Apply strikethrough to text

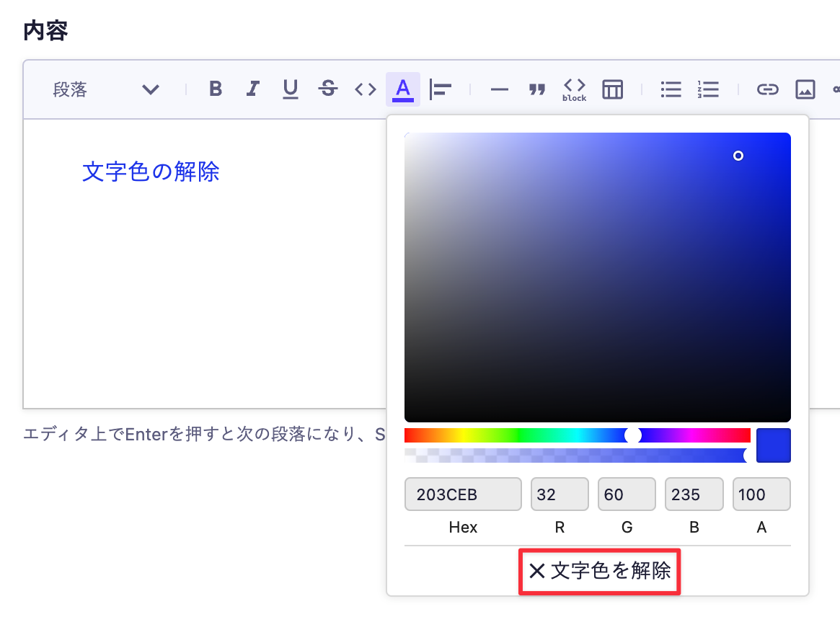pos(327,89)
